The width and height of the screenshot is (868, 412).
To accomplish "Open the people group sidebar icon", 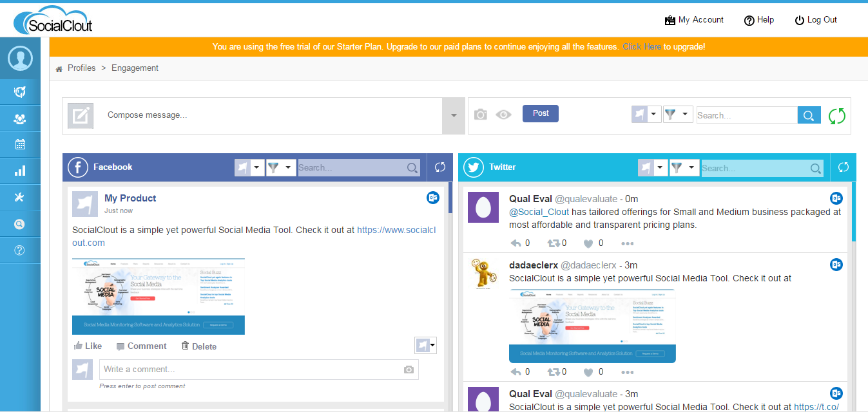I will click(x=20, y=118).
